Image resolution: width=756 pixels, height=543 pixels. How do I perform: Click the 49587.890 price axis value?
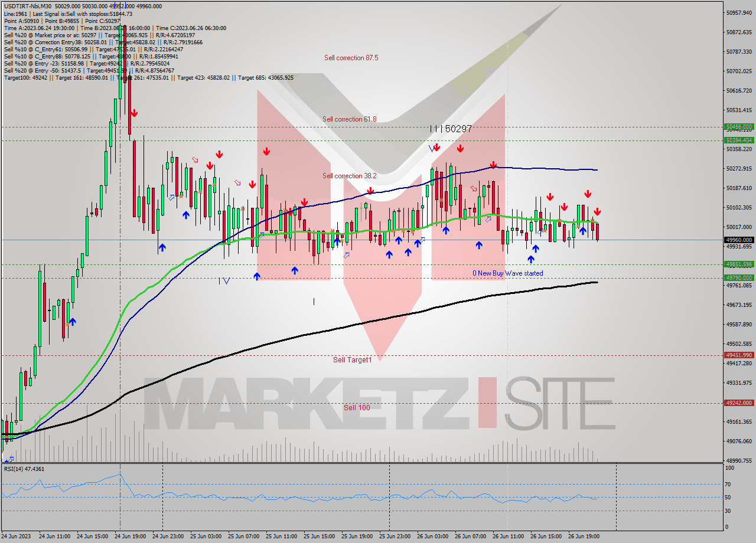[739, 324]
